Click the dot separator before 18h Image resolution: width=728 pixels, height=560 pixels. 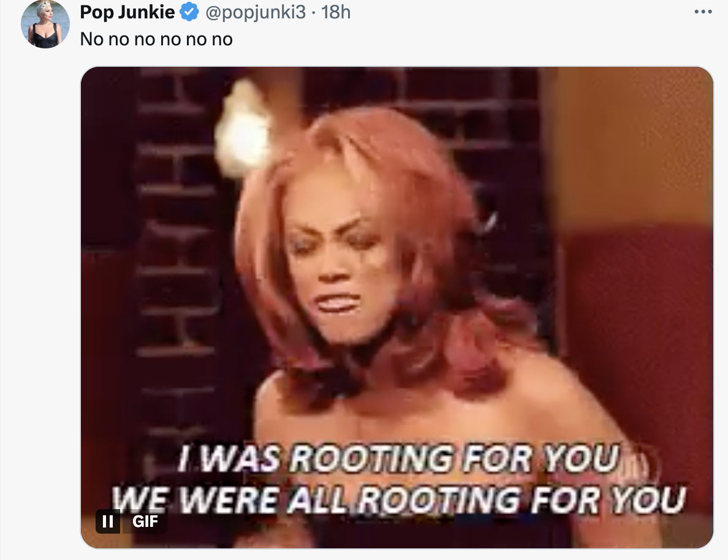(x=313, y=12)
